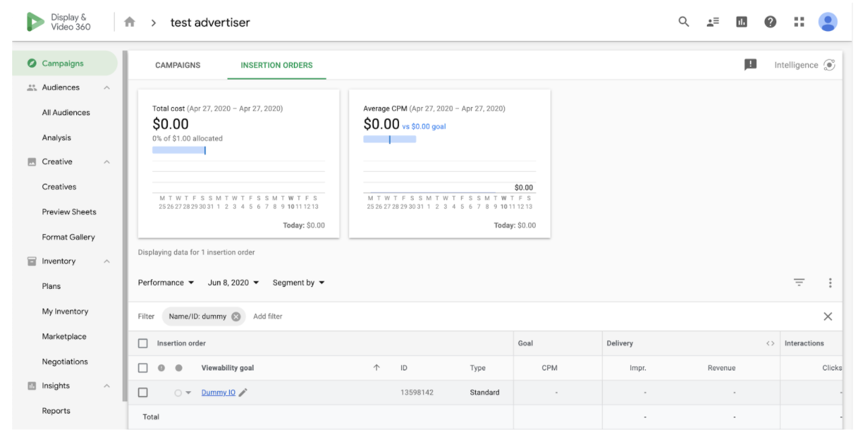Edit Dummy IO with pencil icon

pyautogui.click(x=243, y=393)
